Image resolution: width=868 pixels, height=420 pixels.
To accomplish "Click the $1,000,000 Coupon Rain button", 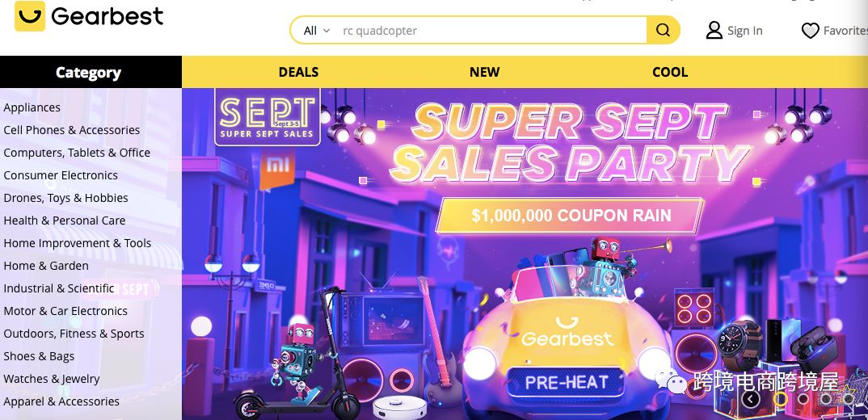I will (x=570, y=216).
